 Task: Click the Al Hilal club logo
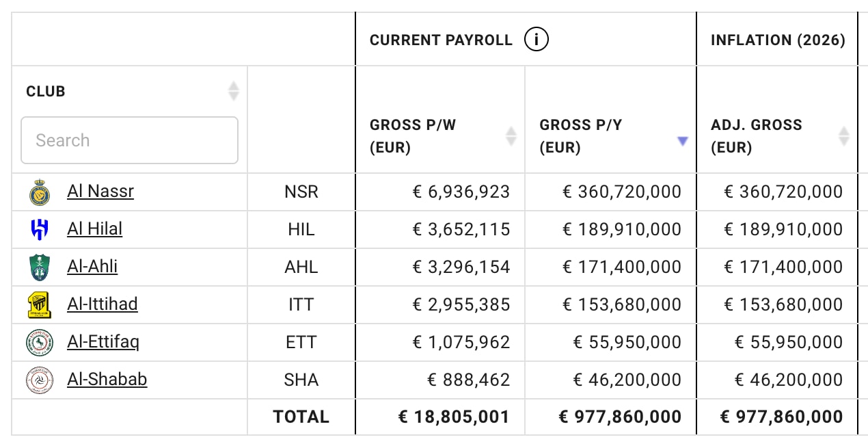tap(40, 230)
